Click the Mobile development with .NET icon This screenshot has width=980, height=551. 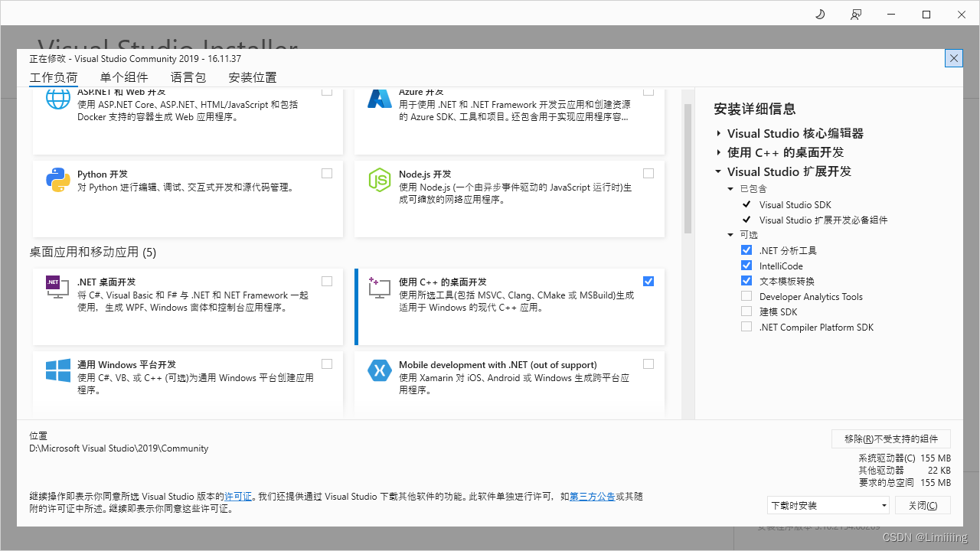pyautogui.click(x=380, y=370)
